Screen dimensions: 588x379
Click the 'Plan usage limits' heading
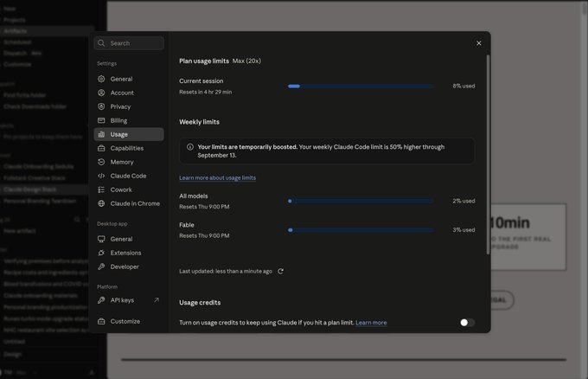pos(204,61)
